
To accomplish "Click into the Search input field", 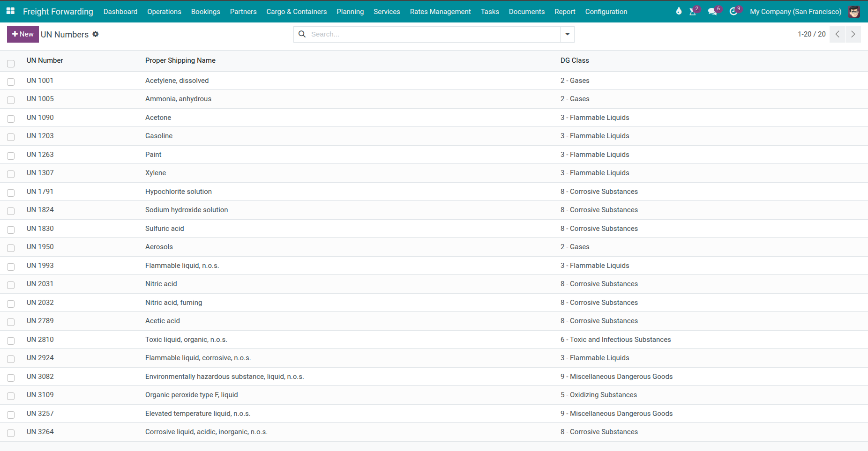I will tap(431, 34).
